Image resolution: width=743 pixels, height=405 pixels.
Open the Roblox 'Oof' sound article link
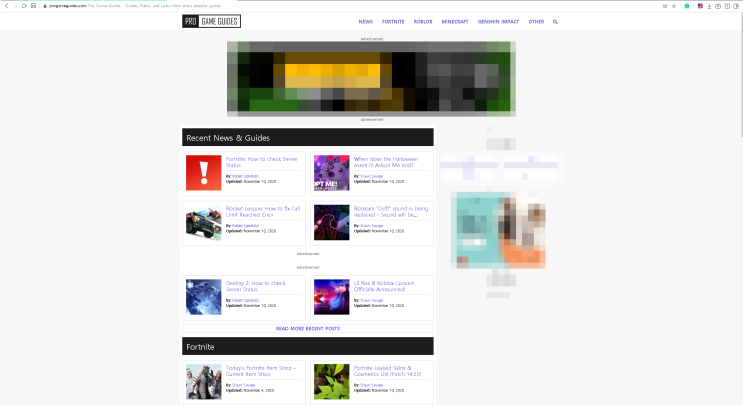(390, 211)
